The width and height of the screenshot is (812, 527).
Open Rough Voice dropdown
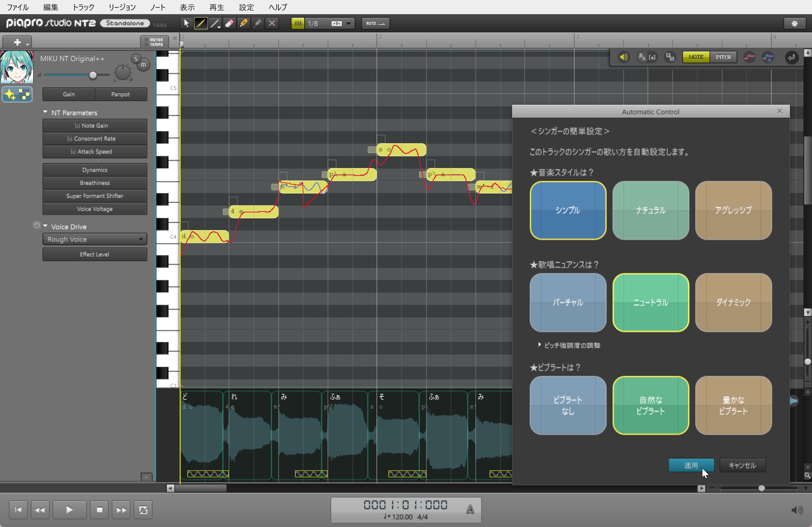[95, 239]
